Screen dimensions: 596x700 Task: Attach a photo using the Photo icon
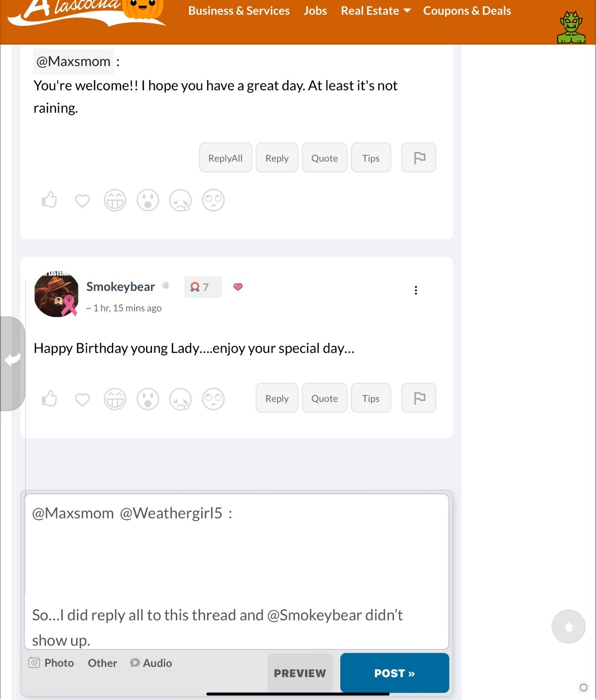52,663
